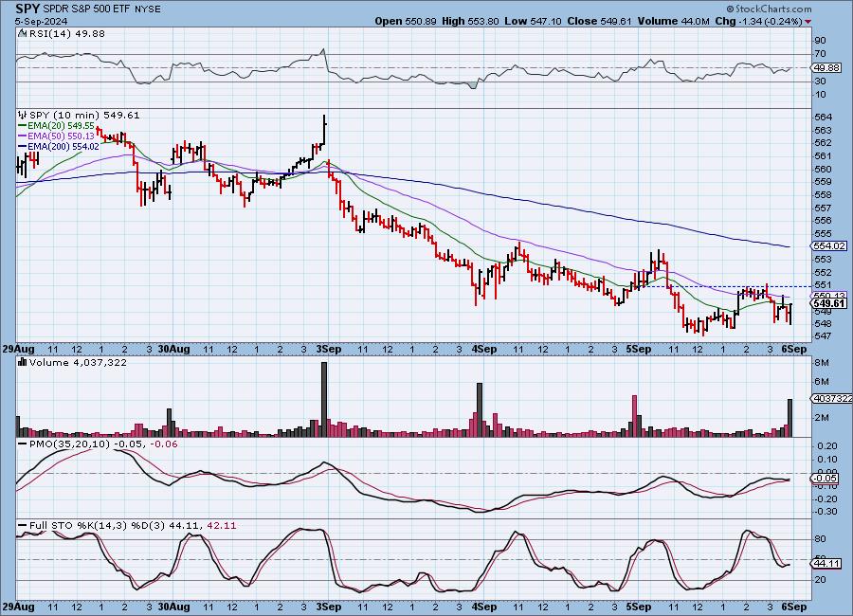
Task: Click the 0.20 label on the PMO axis
Action: click(x=827, y=445)
